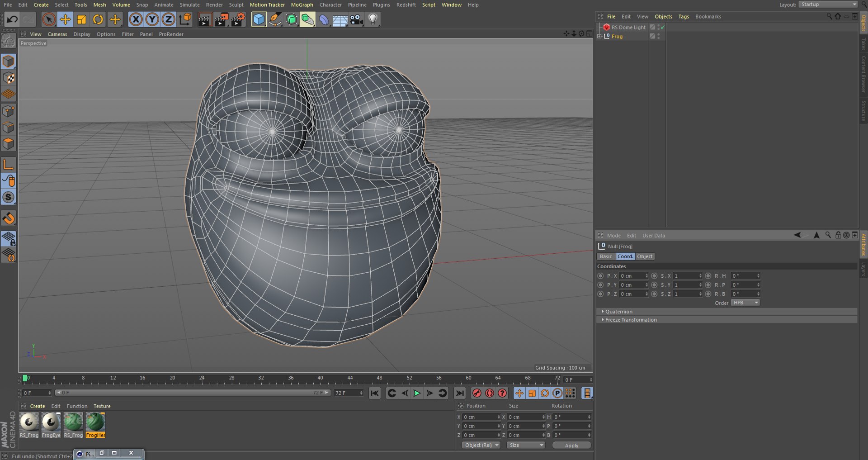Switch to Model mode
Image resolution: width=868 pixels, height=460 pixels.
coord(9,61)
